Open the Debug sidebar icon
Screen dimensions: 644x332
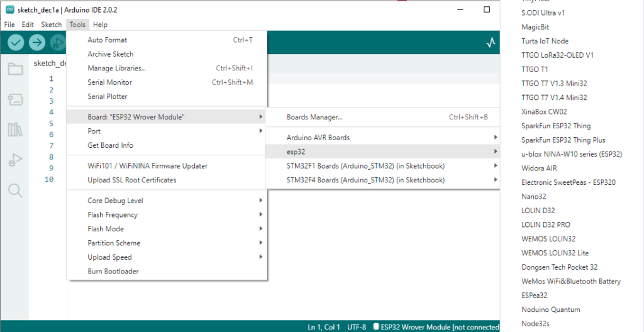15,160
